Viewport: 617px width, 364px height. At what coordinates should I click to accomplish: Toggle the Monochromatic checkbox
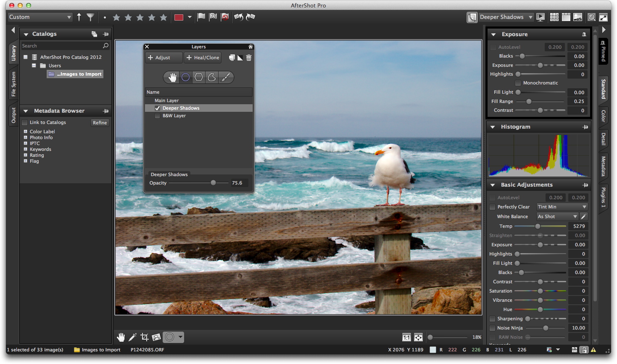pos(518,83)
